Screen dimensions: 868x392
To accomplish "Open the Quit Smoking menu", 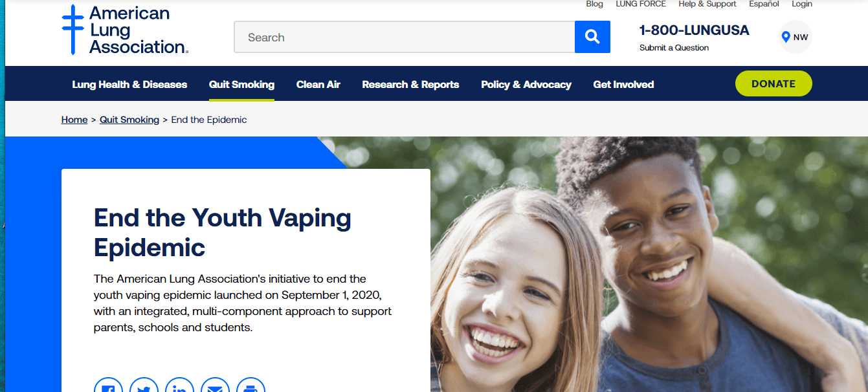I will [241, 84].
